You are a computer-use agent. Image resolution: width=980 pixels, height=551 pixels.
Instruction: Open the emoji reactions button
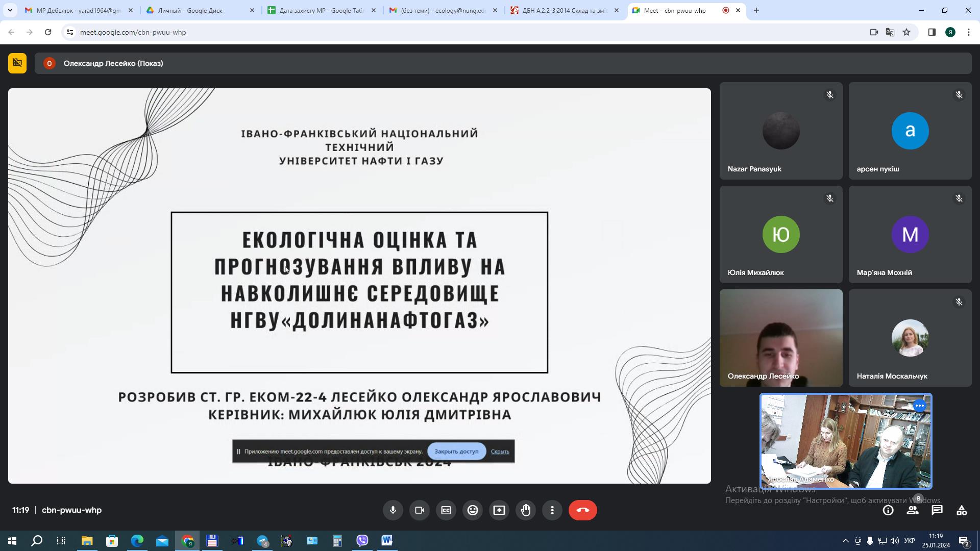pos(472,510)
